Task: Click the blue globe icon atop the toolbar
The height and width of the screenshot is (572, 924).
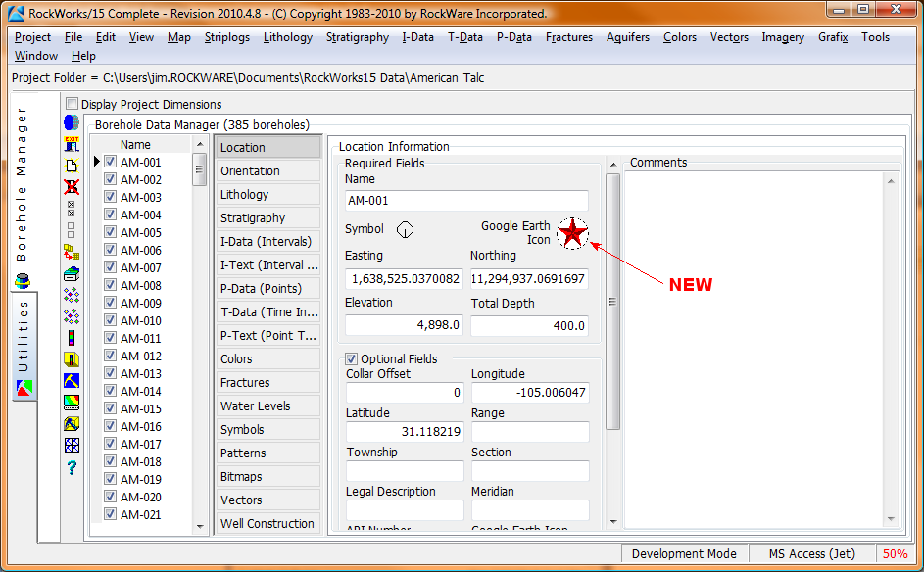Action: (x=72, y=122)
